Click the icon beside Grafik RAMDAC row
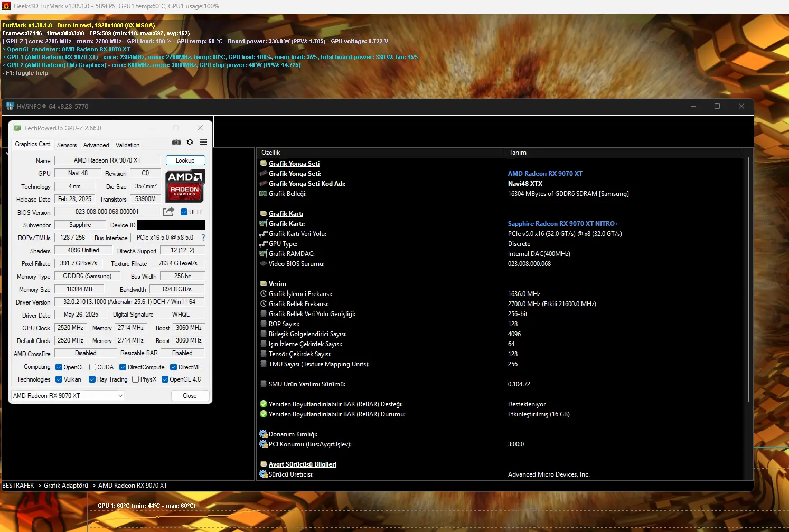 264,253
